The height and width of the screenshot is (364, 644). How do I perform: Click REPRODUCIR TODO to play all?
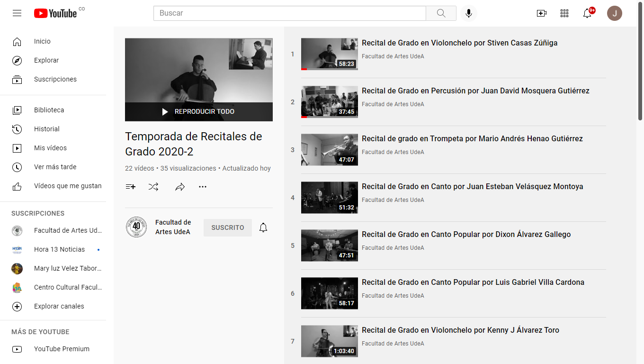tap(198, 112)
